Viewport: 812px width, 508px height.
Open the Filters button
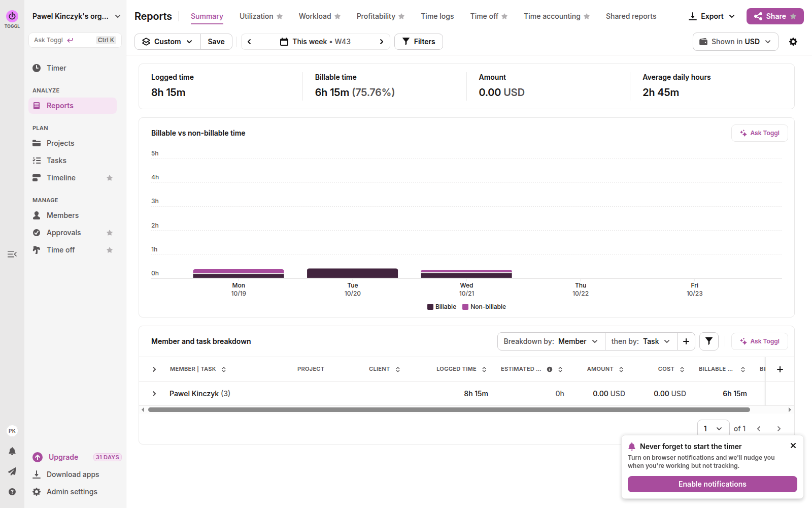pyautogui.click(x=419, y=42)
